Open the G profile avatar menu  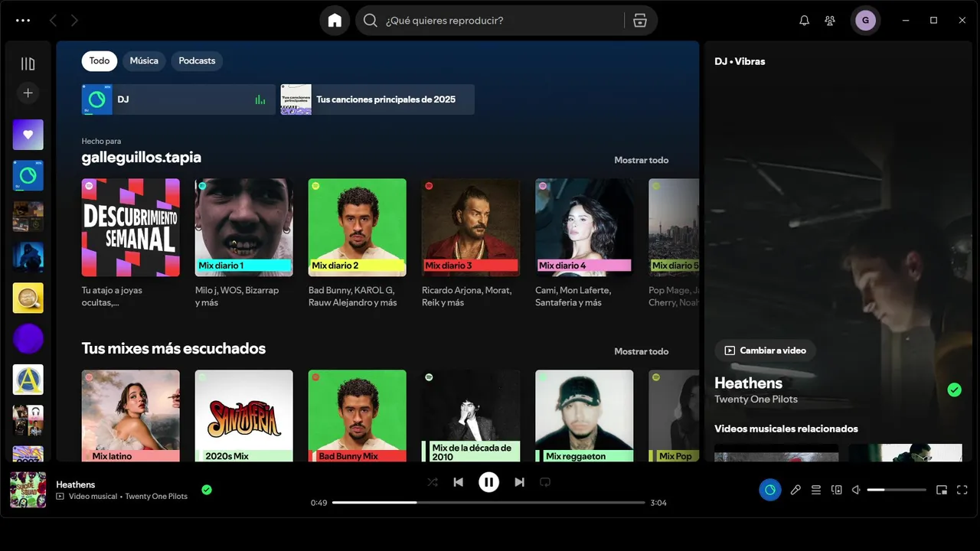click(x=865, y=21)
